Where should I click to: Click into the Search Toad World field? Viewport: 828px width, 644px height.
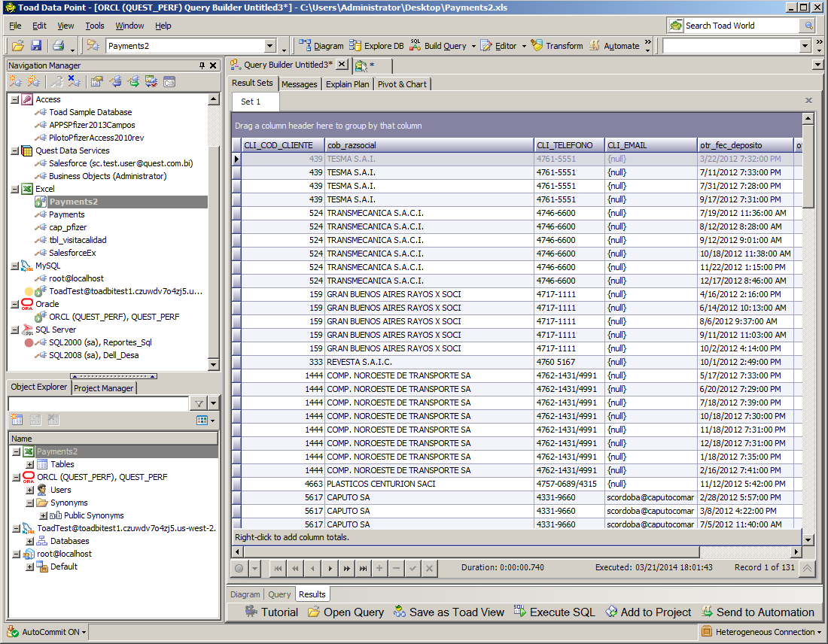(x=741, y=26)
